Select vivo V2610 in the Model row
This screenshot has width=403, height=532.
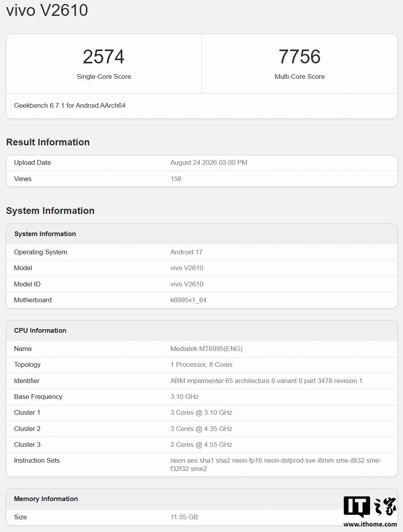coord(187,268)
